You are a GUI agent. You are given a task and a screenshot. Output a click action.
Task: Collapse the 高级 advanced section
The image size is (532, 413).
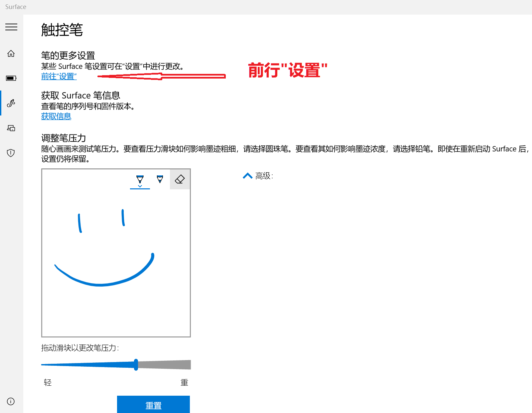pos(247,175)
